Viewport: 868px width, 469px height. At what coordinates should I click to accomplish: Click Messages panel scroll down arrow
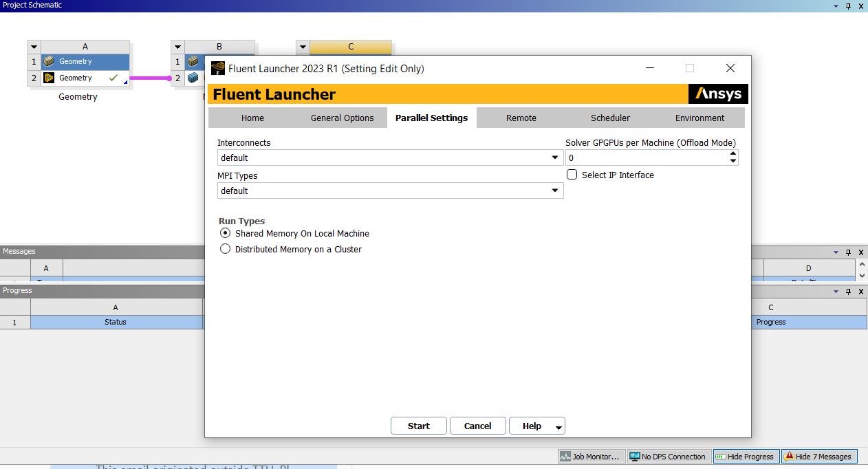[x=862, y=275]
